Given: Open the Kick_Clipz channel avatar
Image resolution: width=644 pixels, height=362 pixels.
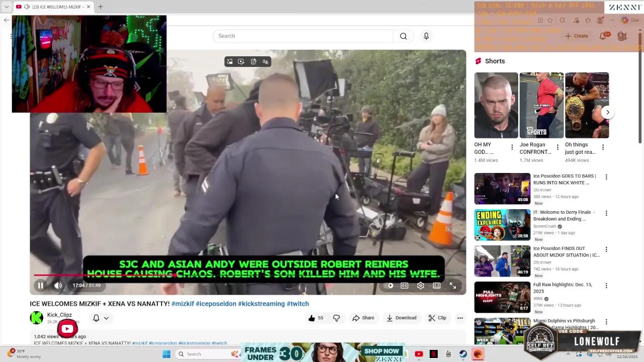Looking at the screenshot, I should (37, 318).
